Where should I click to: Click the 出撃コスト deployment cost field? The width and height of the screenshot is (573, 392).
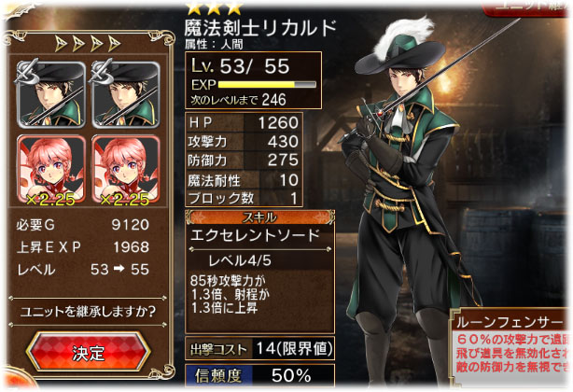pyautogui.click(x=259, y=348)
